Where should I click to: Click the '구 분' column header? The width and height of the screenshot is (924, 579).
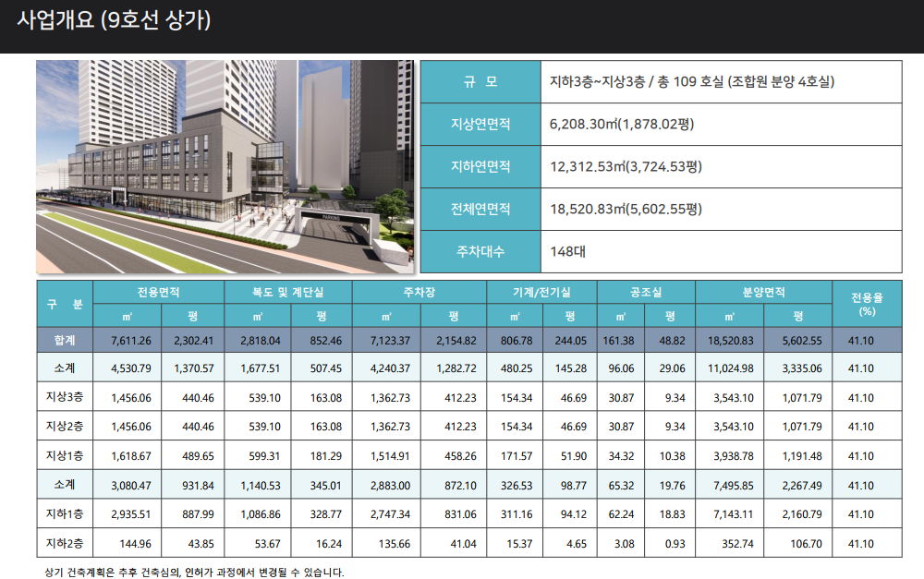65,304
